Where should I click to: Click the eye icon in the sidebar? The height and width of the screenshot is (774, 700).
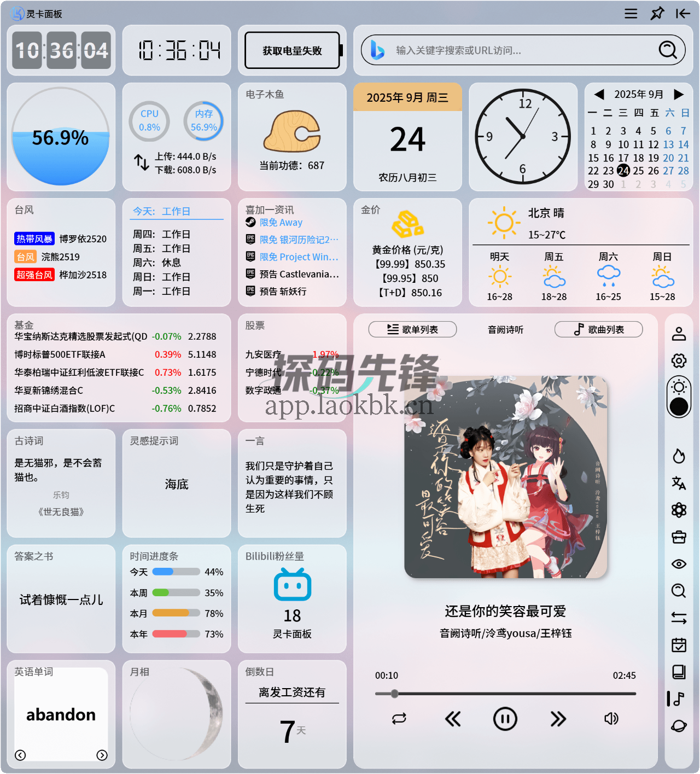pyautogui.click(x=679, y=564)
